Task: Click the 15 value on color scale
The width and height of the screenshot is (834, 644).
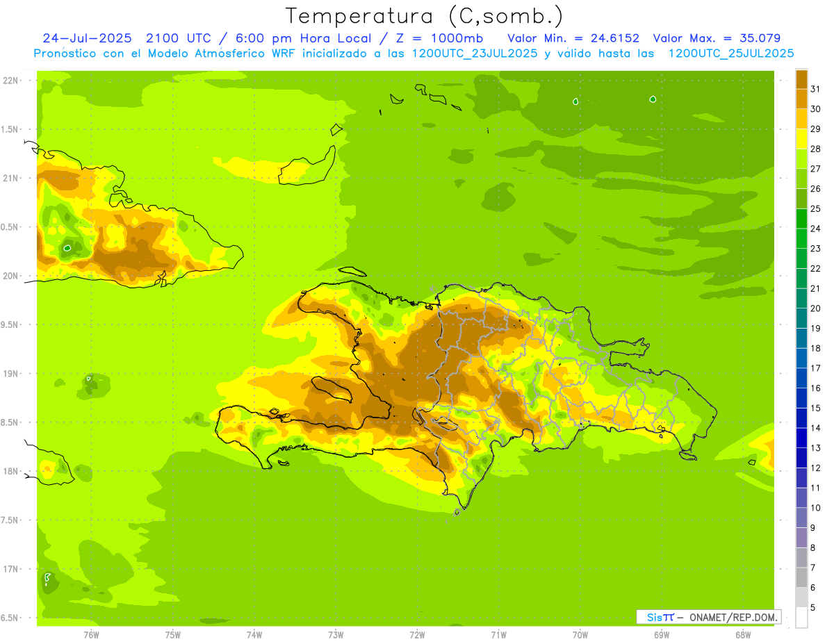Action: (x=815, y=408)
